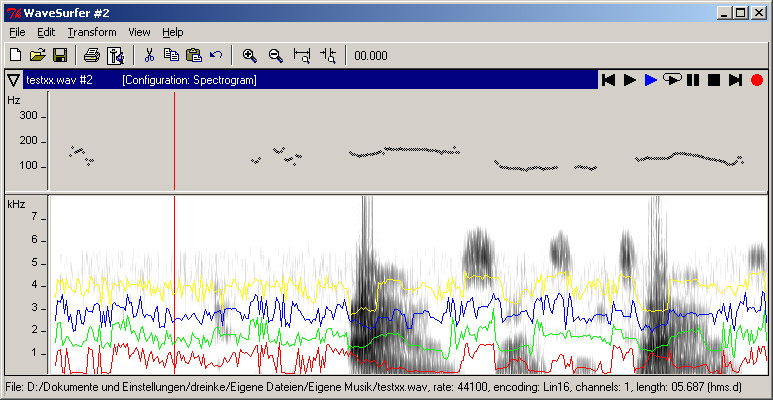The width and height of the screenshot is (773, 400).
Task: Click the 00.000 time display
Action: (371, 56)
